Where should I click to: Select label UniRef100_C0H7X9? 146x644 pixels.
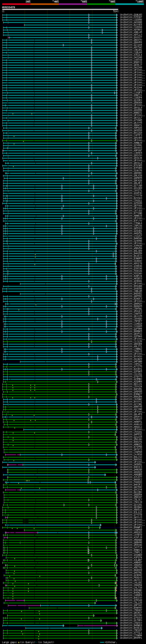[x=131, y=60]
